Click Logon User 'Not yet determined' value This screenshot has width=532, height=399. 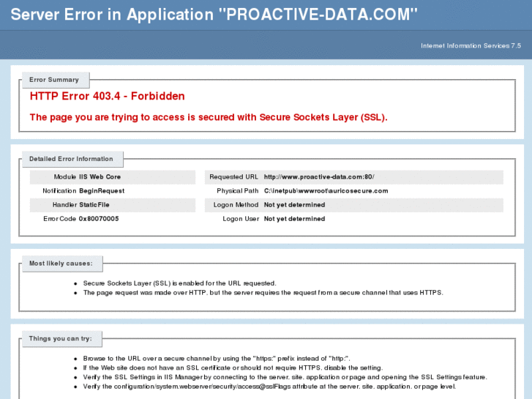(294, 219)
